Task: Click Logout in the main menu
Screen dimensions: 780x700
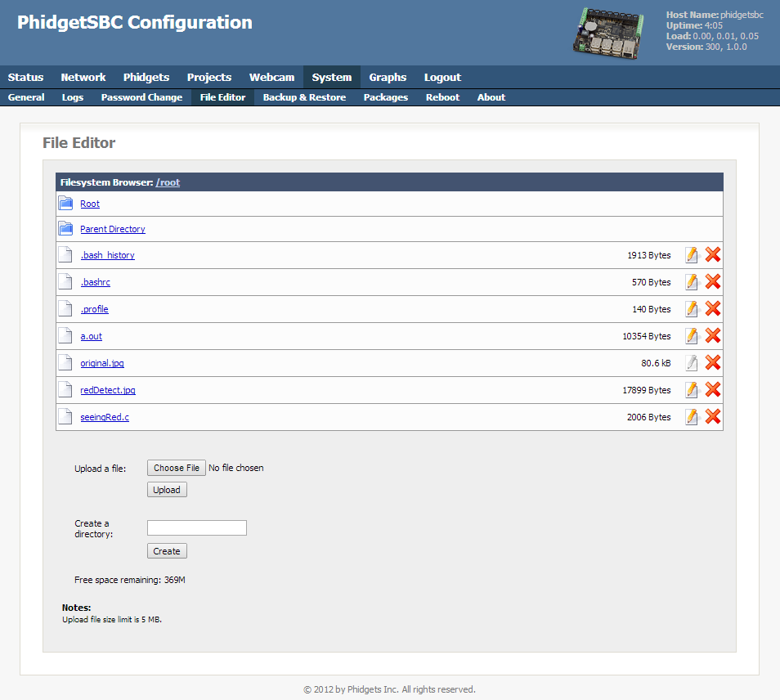Action: pos(442,77)
